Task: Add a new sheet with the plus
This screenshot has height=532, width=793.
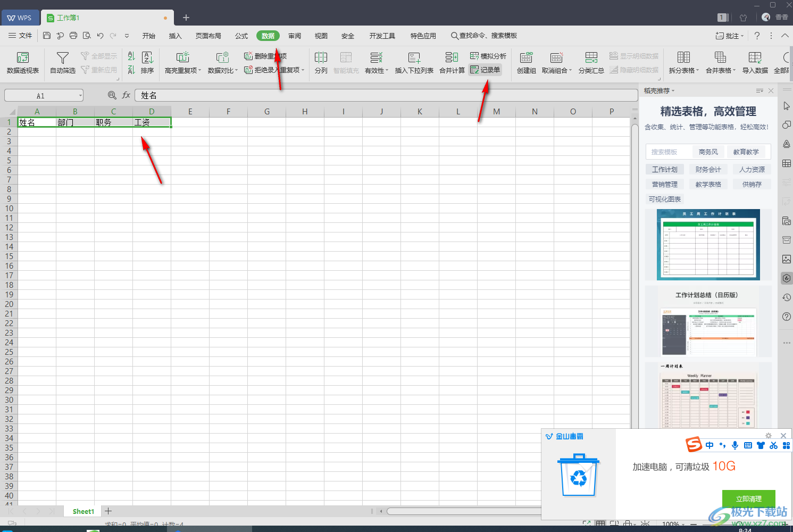Action: pos(108,511)
